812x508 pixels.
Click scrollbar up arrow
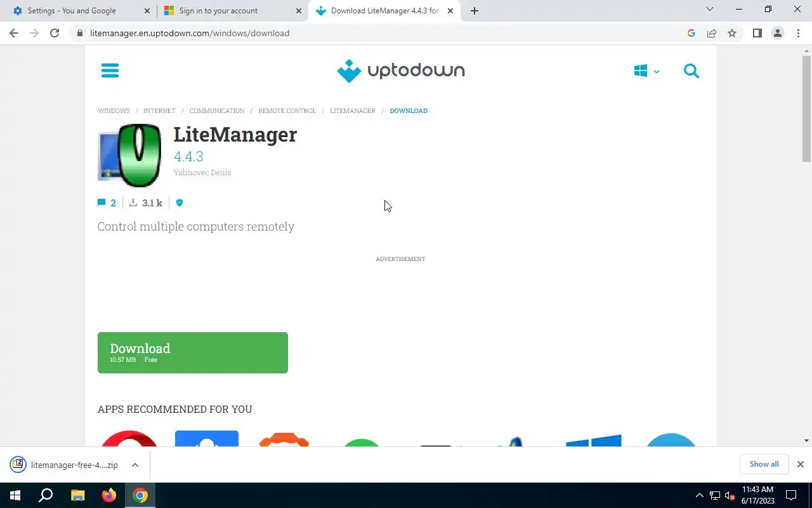tap(806, 50)
